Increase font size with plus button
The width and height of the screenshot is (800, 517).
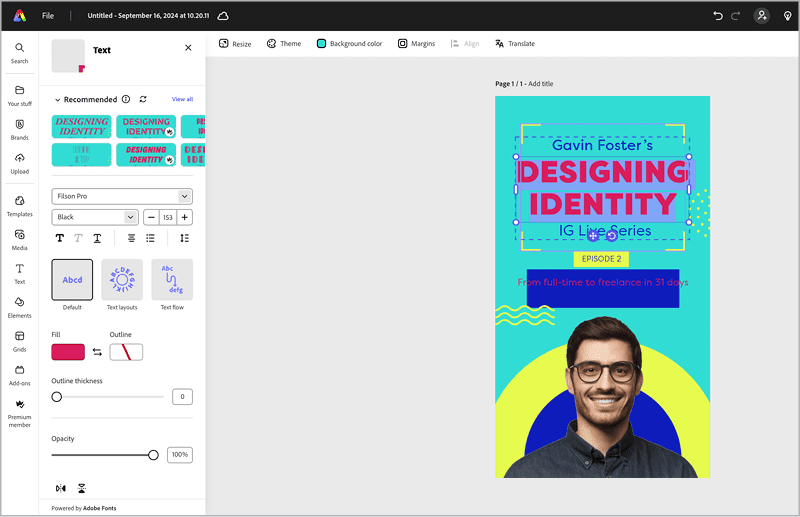[x=185, y=217]
